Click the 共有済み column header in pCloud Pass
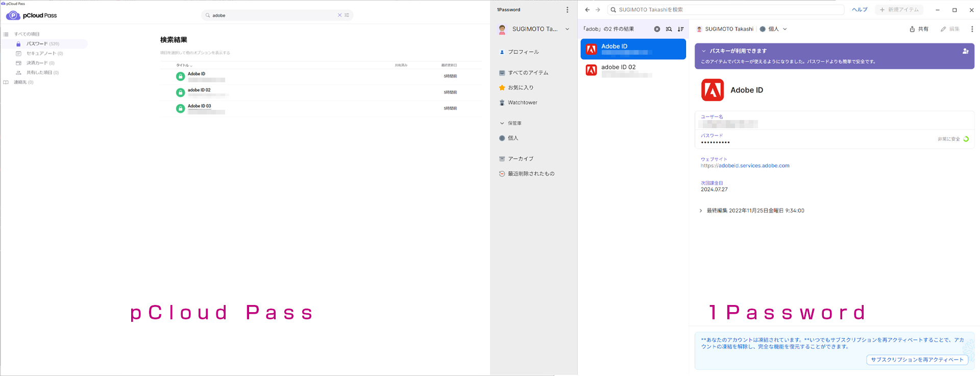 click(x=401, y=65)
